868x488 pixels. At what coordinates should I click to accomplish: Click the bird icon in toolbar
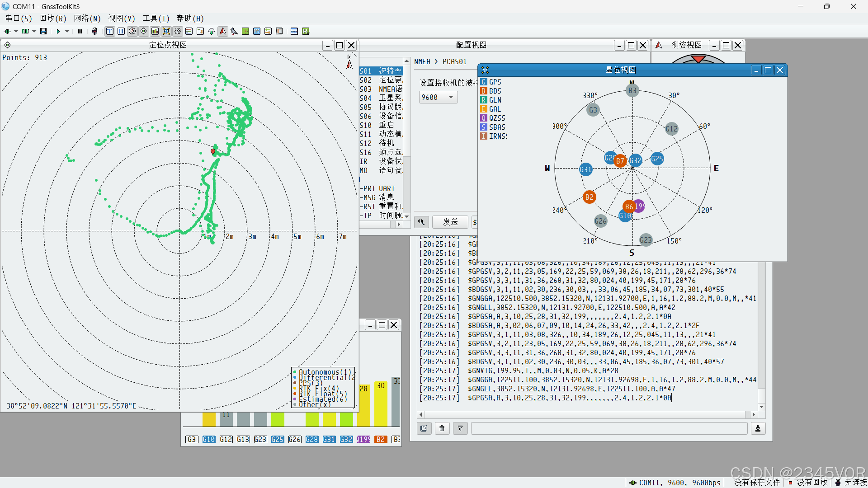234,31
